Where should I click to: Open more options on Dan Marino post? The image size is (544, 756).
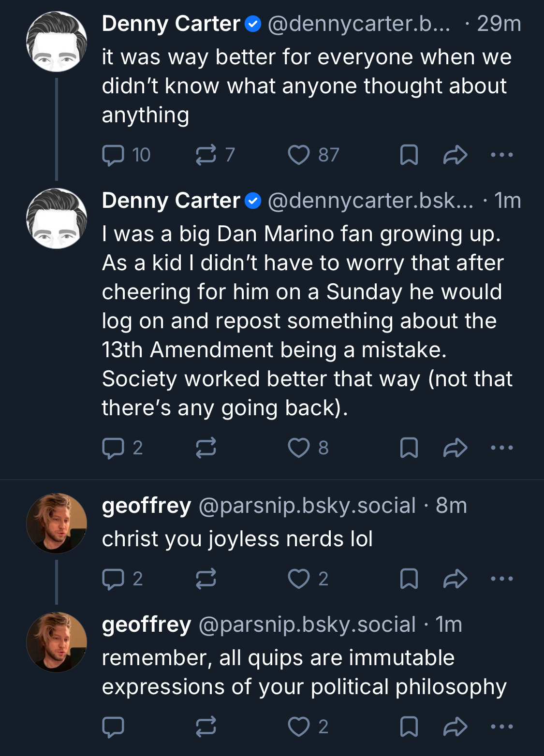(x=501, y=448)
